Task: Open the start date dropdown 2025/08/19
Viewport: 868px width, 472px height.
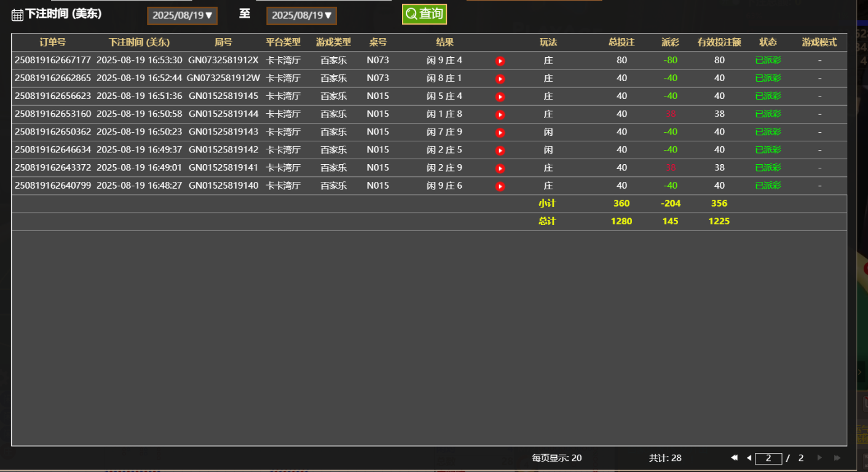Action: point(182,16)
